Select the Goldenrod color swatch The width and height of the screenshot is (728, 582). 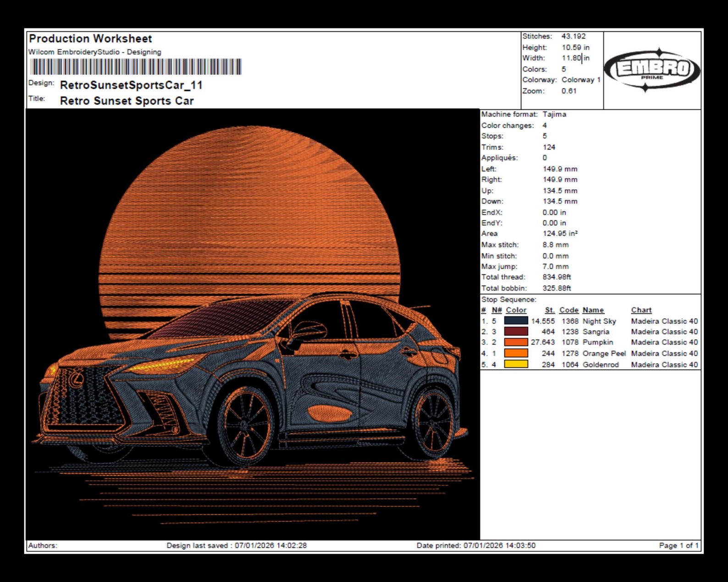click(x=516, y=364)
